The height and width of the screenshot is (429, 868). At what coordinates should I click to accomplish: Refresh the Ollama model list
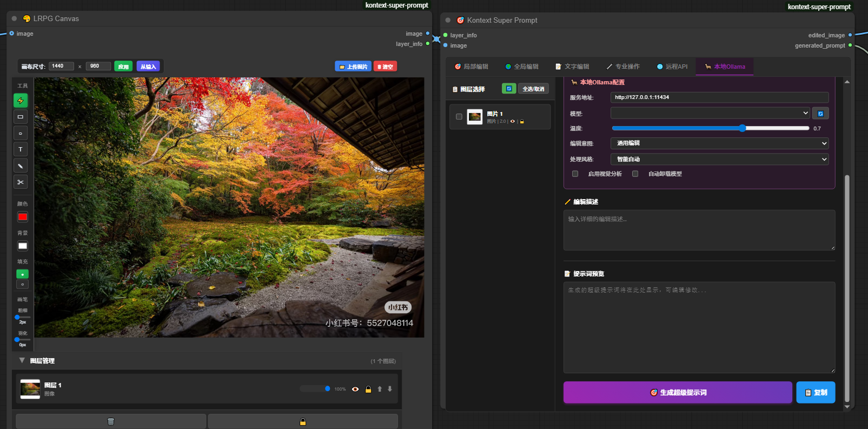pyautogui.click(x=820, y=114)
